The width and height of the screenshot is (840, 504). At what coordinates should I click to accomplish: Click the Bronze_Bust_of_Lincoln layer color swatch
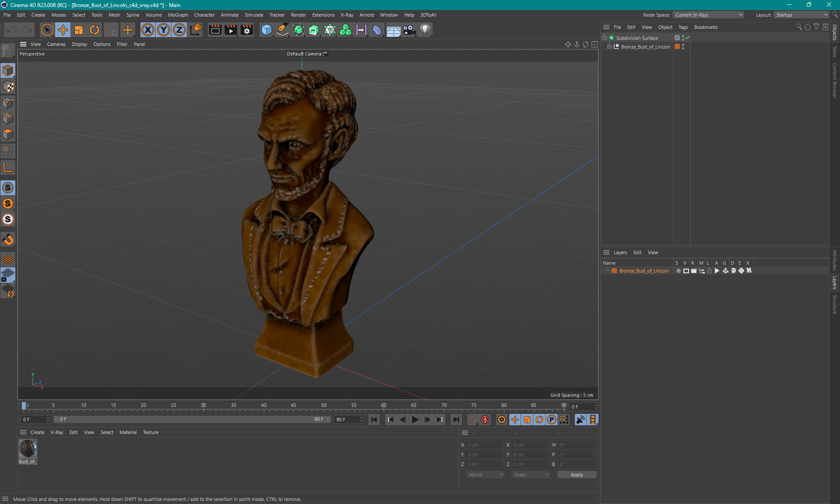pos(614,271)
